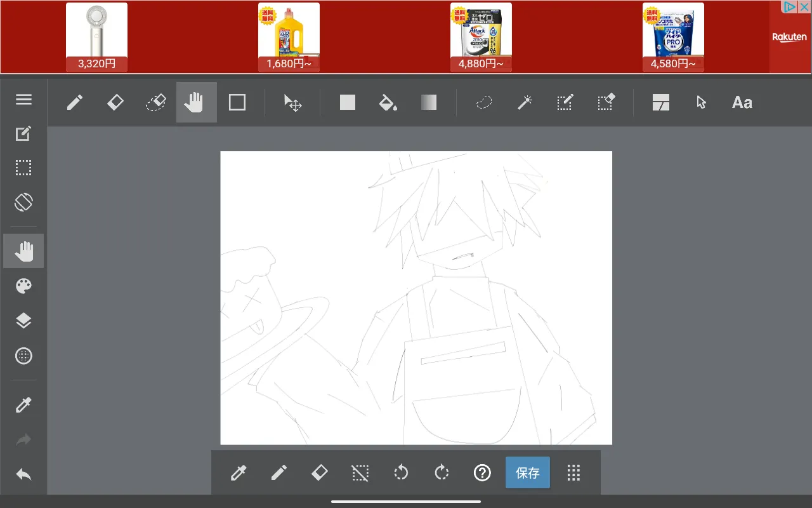This screenshot has height=508, width=812.
Task: Pick the eyedropper in bottom toolbar
Action: tap(239, 472)
